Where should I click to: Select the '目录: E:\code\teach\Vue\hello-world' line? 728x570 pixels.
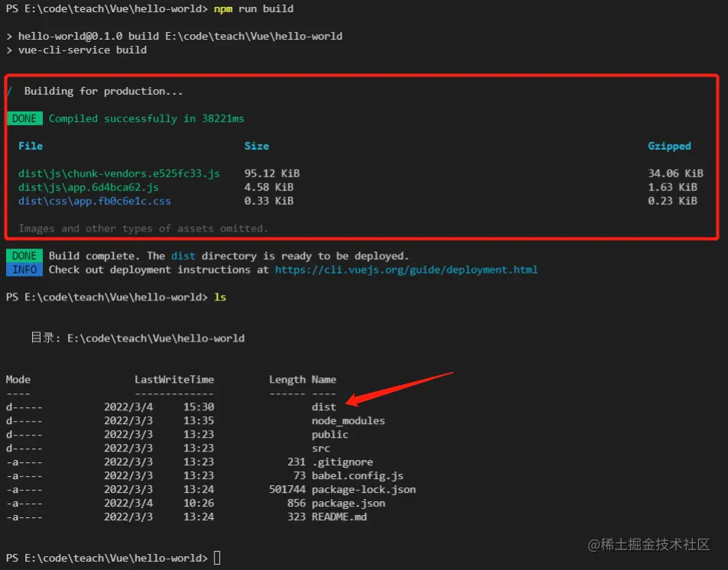click(138, 338)
